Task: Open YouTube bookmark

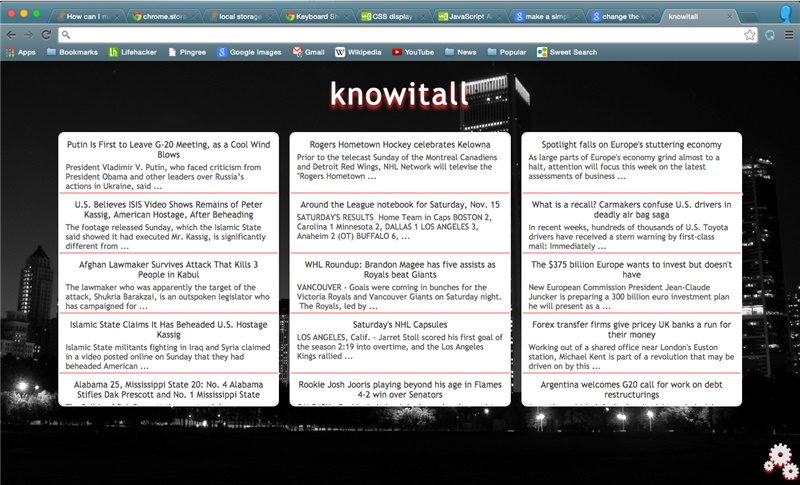Action: pyautogui.click(x=413, y=52)
